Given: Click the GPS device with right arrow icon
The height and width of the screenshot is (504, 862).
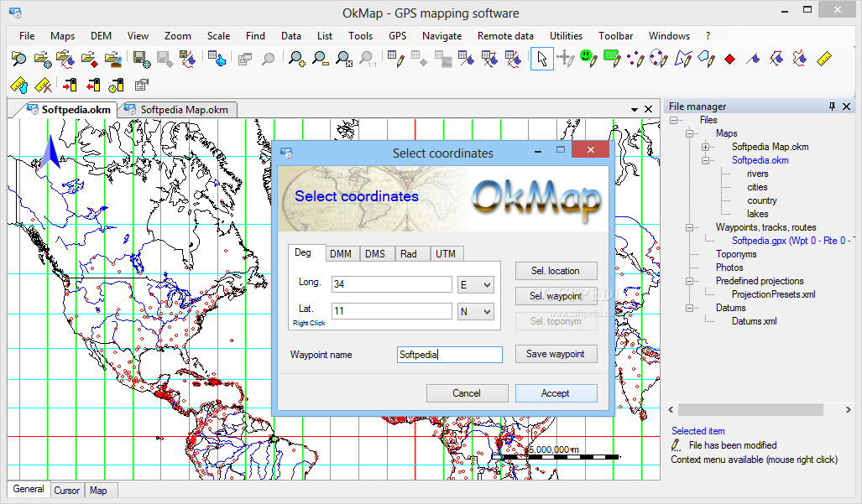Looking at the screenshot, I should tap(70, 85).
